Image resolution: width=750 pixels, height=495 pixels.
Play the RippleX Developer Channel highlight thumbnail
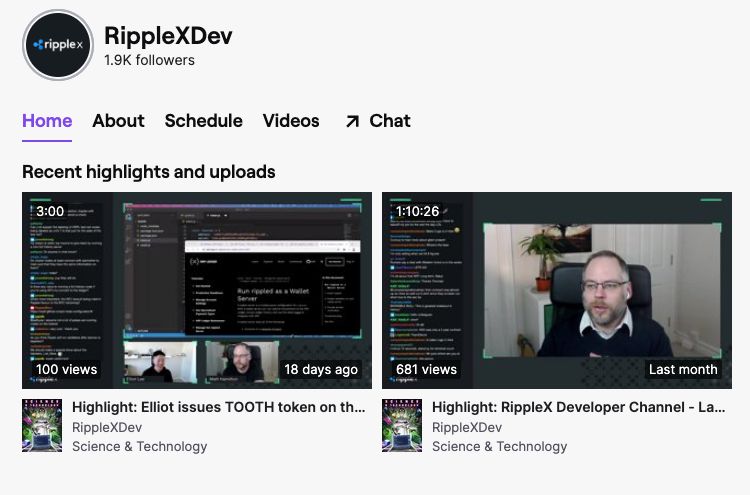pos(557,290)
